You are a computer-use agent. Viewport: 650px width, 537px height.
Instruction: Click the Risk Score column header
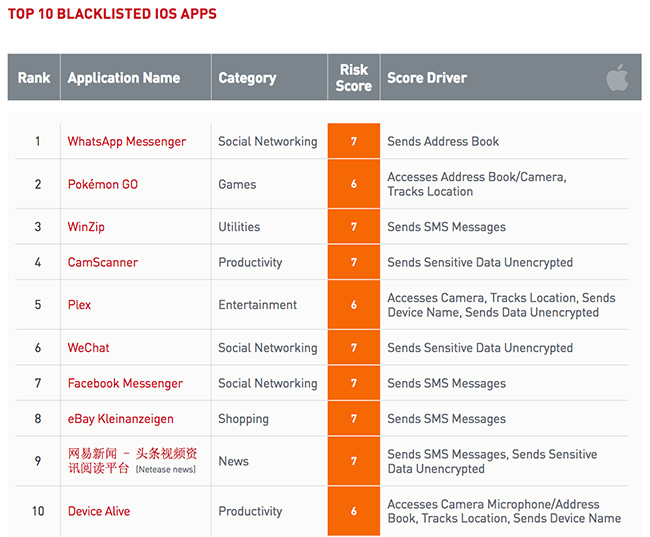click(x=353, y=78)
